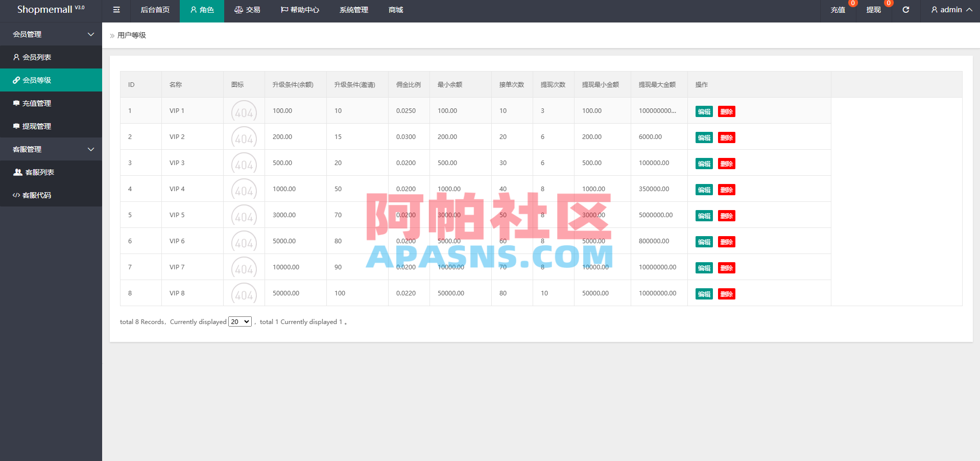Select the 客服列表 users icon
This screenshot has width=980, height=461.
tap(17, 172)
